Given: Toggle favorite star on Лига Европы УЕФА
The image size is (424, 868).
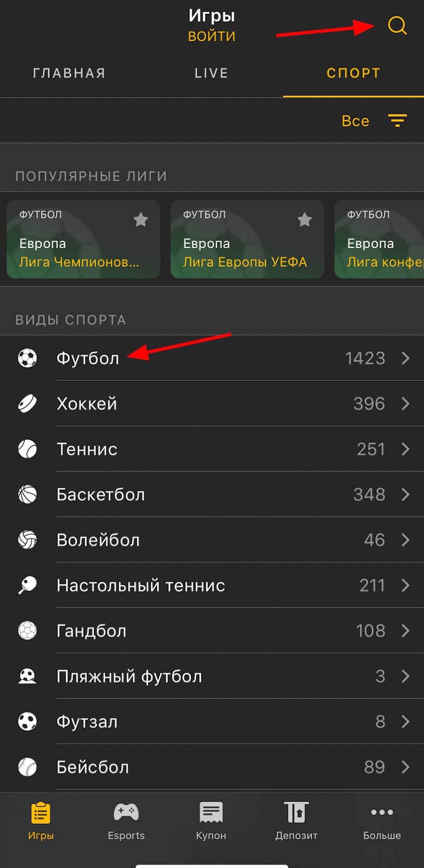Looking at the screenshot, I should 304,220.
